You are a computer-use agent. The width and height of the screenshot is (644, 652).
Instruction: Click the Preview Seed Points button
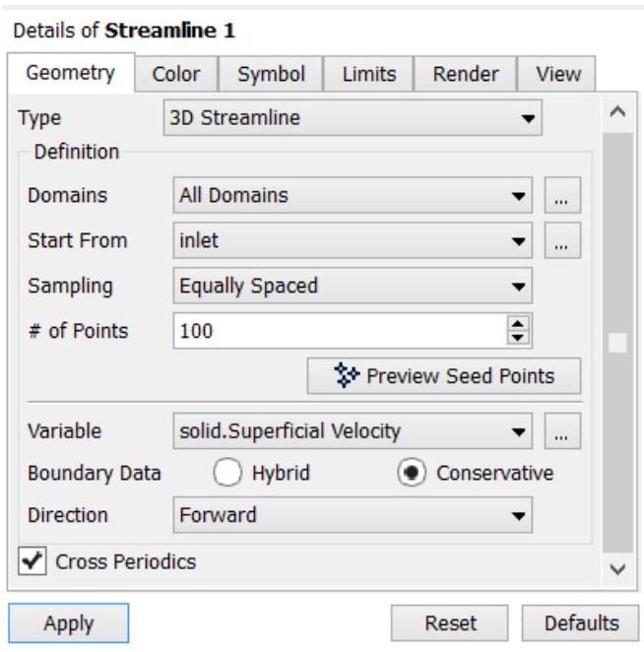click(x=443, y=376)
